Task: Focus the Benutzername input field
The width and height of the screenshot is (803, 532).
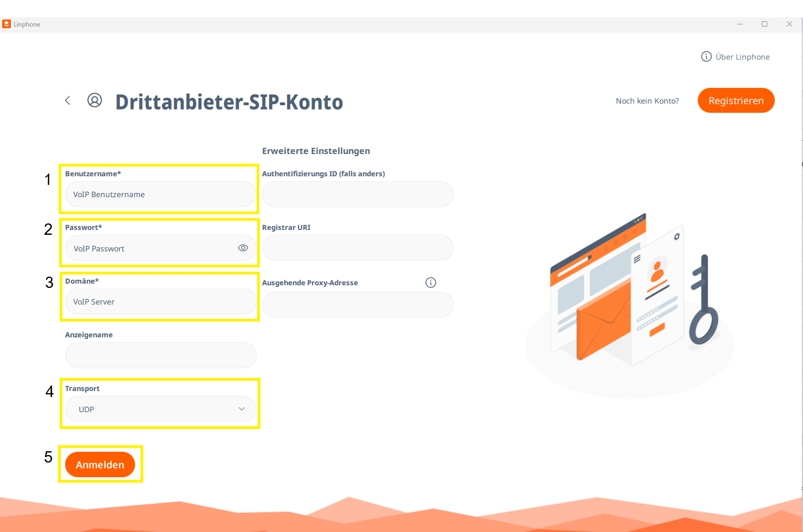Action: tap(160, 194)
